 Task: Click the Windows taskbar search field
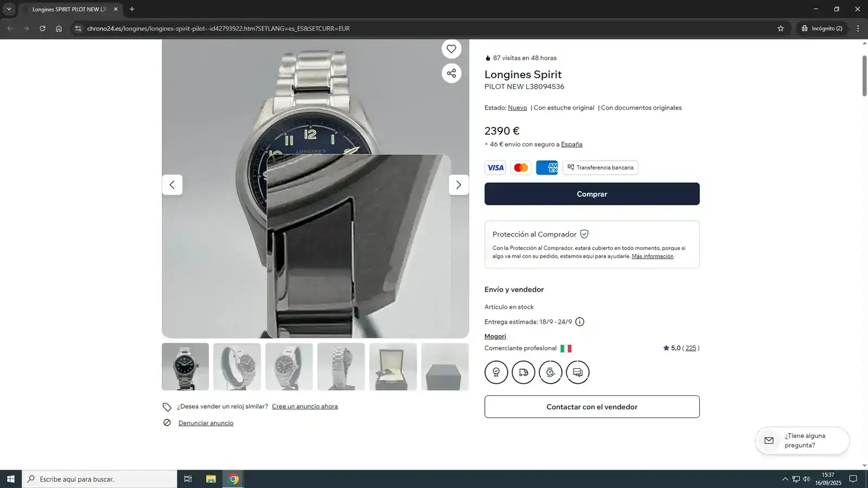(x=100, y=479)
